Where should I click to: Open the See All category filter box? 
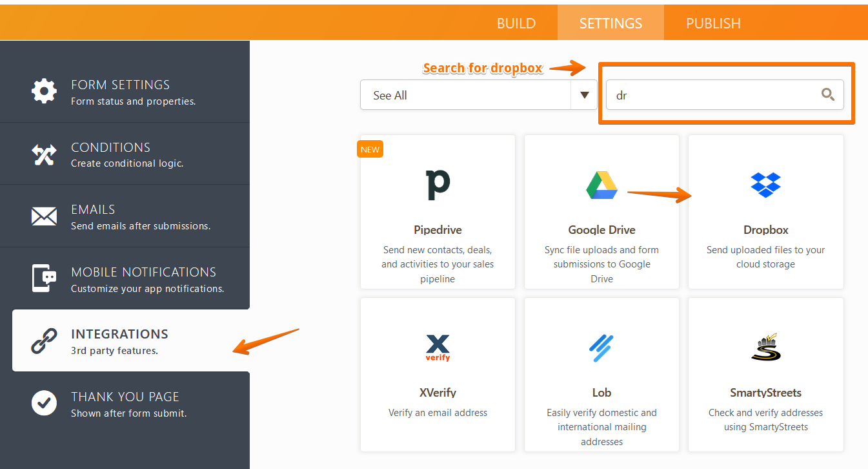465,95
